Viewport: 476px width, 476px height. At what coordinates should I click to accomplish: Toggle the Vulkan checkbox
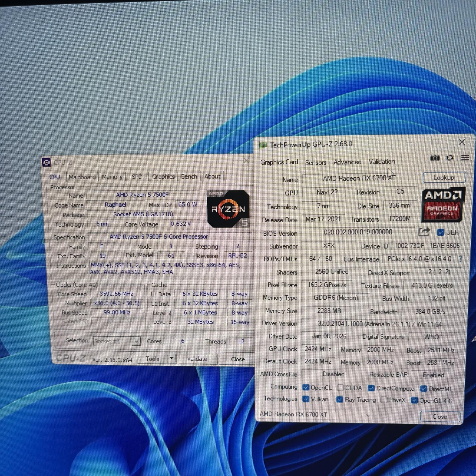pyautogui.click(x=306, y=399)
